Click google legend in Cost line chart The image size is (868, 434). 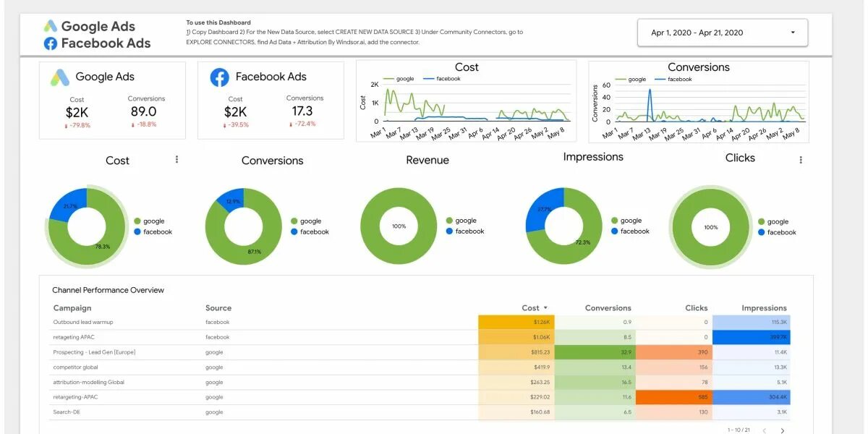[x=399, y=79]
